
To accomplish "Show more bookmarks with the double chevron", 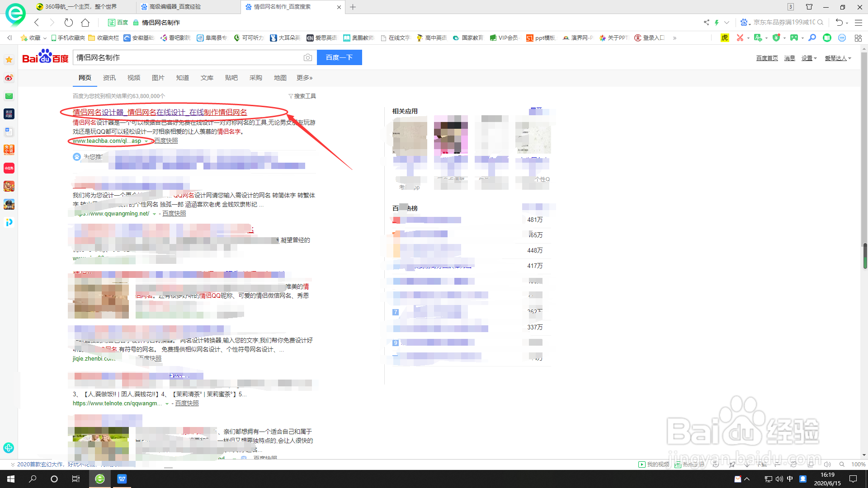I will (675, 38).
